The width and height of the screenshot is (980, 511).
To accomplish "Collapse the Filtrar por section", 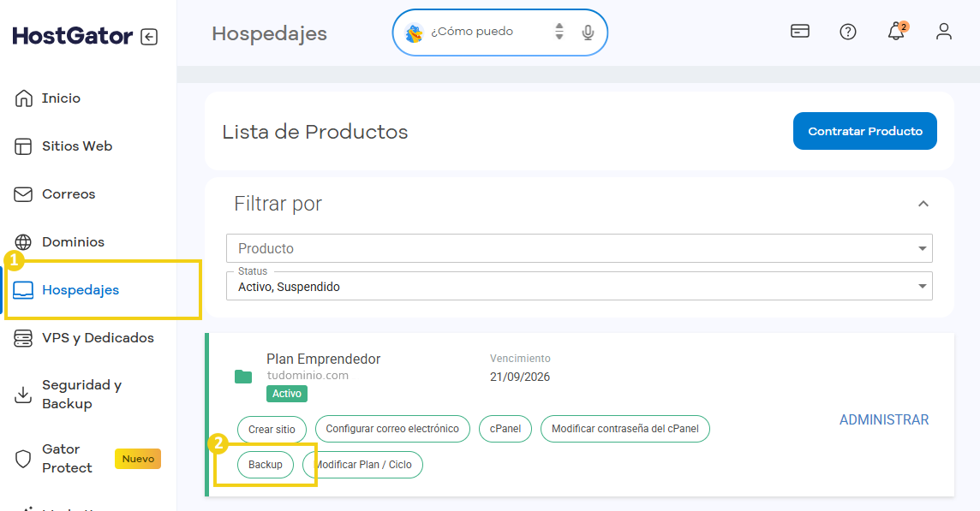I will pyautogui.click(x=923, y=204).
